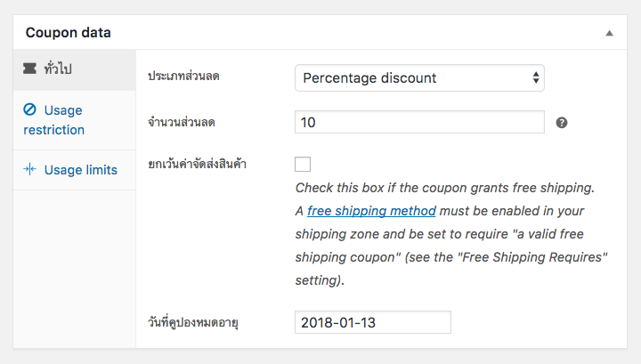Click the expiry date field 2018-01-13
This screenshot has height=364, width=641.
(x=373, y=322)
